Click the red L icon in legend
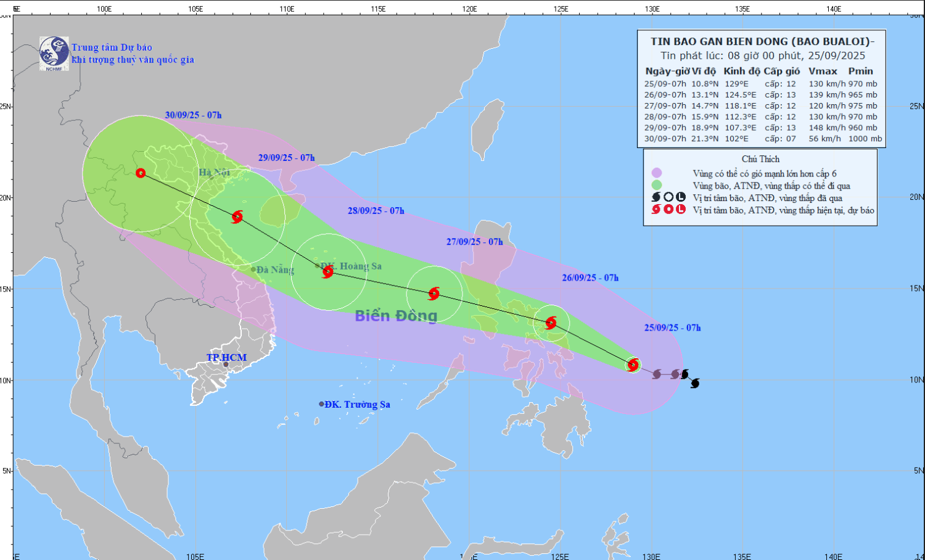This screenshot has height=560, width=925. coord(681,210)
